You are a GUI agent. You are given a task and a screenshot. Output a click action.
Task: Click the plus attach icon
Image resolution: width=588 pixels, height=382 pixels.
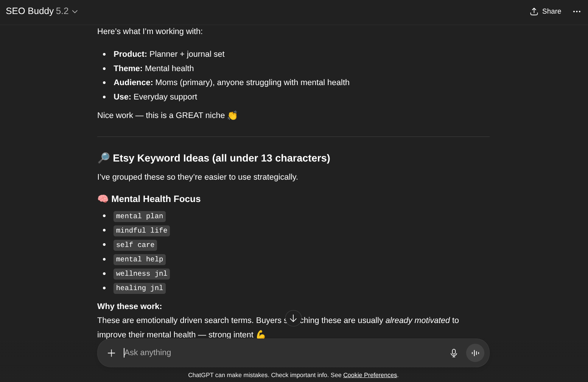click(111, 353)
